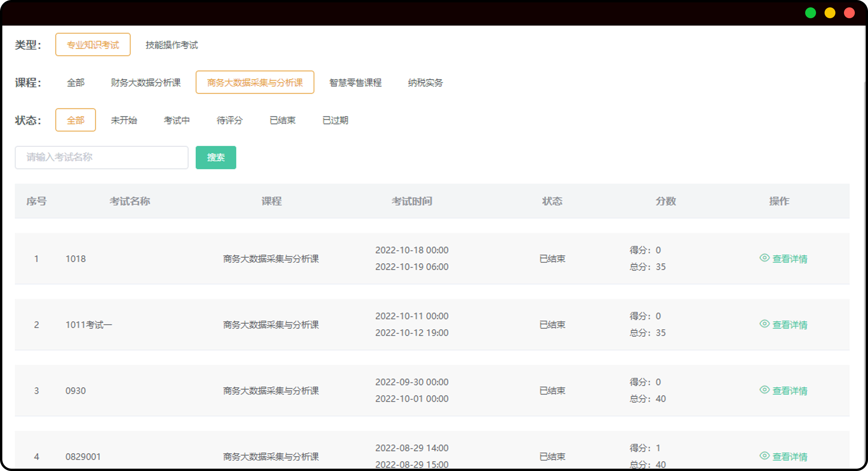Click 总分: 35 in the 1018 row
Image resolution: width=868 pixels, height=471 pixels.
pyautogui.click(x=647, y=267)
